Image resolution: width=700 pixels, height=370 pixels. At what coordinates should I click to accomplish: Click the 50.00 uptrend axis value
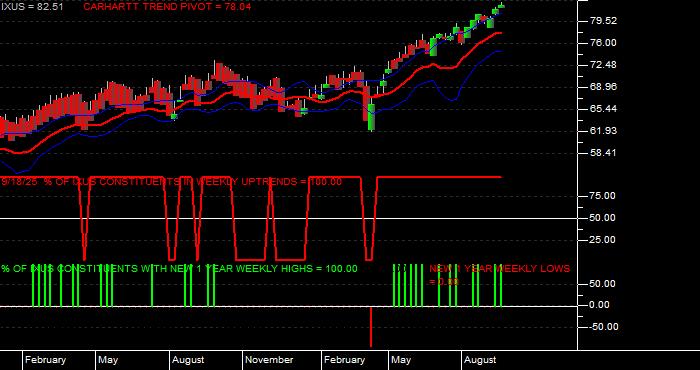604,218
